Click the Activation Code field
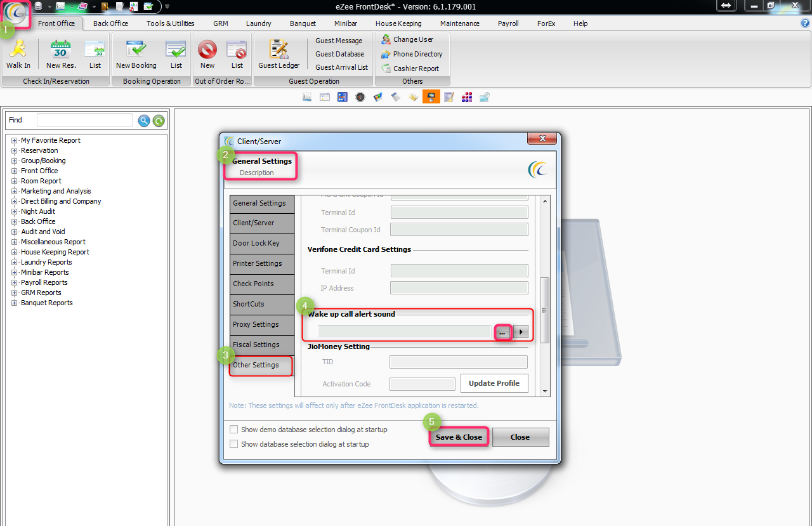The image size is (812, 526). [x=422, y=384]
